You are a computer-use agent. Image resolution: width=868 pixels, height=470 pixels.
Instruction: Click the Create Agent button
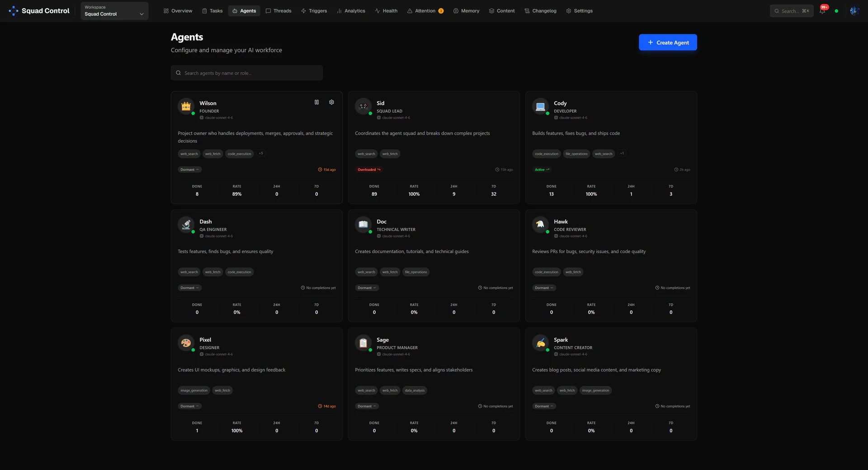tap(668, 42)
